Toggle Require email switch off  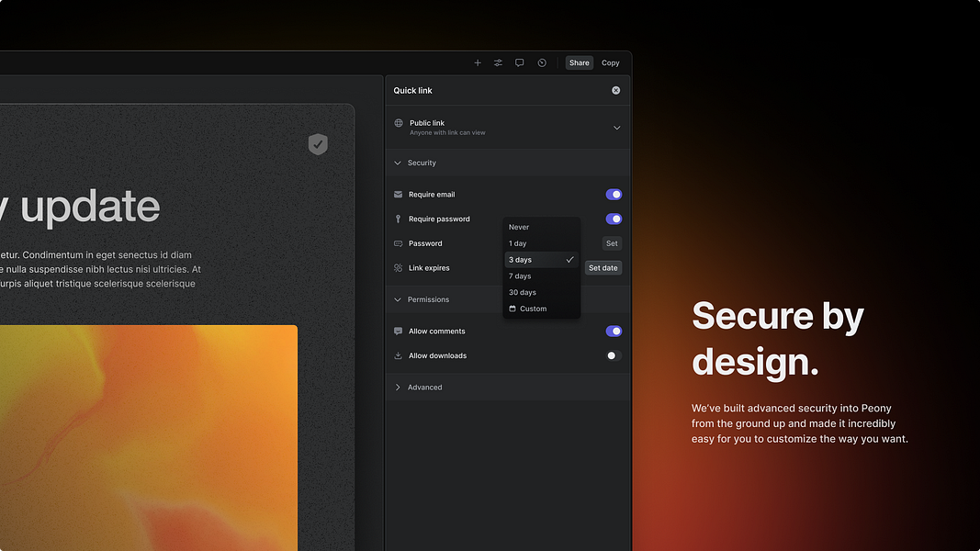pos(614,195)
